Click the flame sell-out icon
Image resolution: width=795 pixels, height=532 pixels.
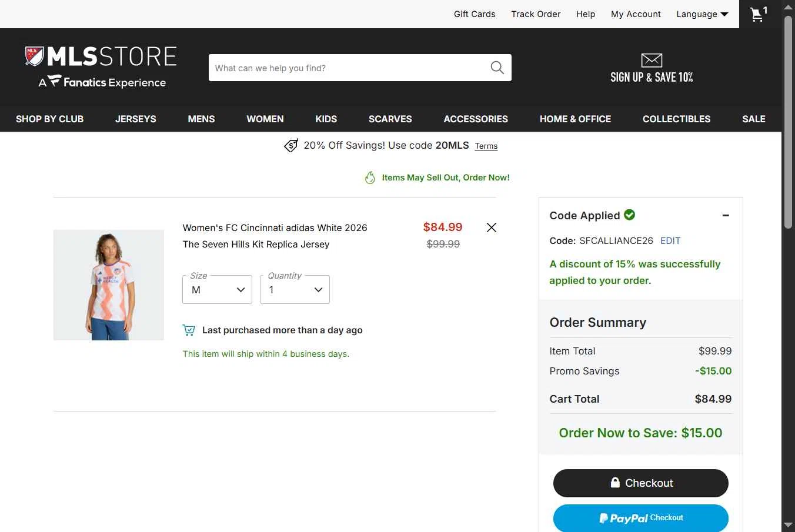coord(370,178)
